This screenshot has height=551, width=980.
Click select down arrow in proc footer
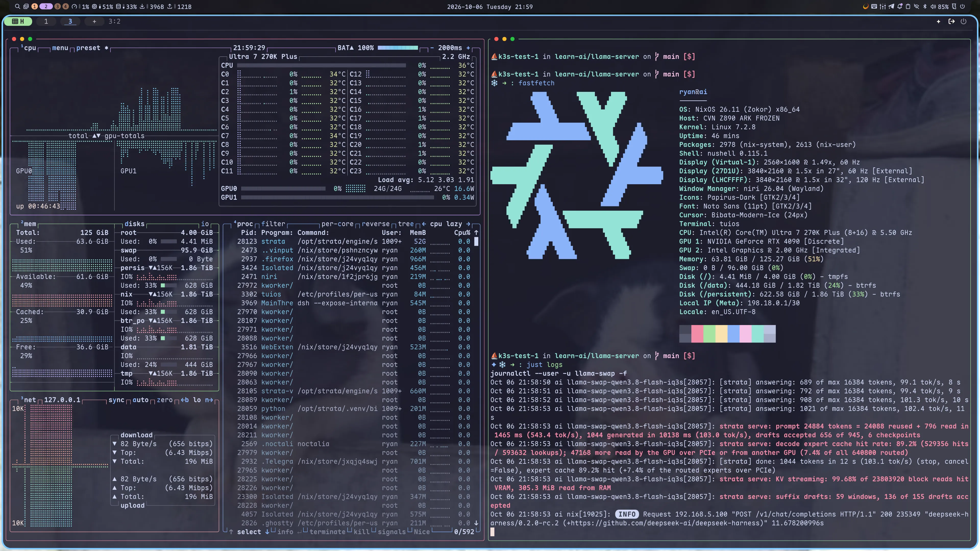point(267,532)
